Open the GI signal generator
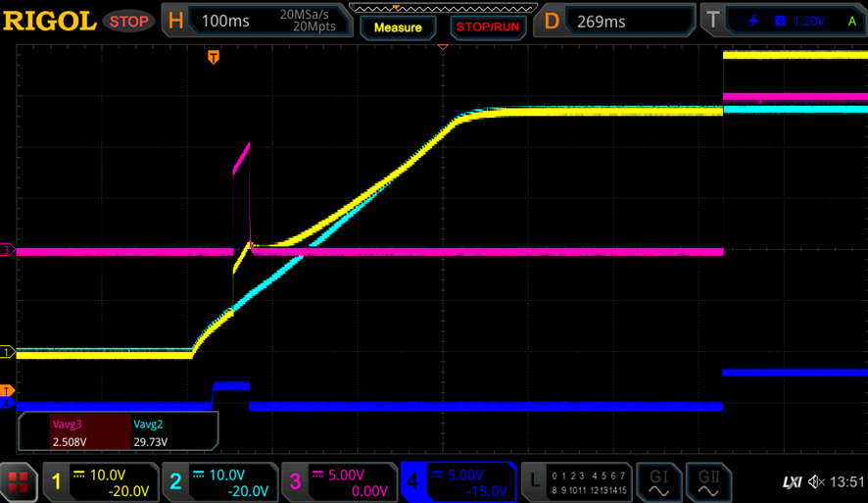Screen dimensions: 868x503 coord(658,482)
